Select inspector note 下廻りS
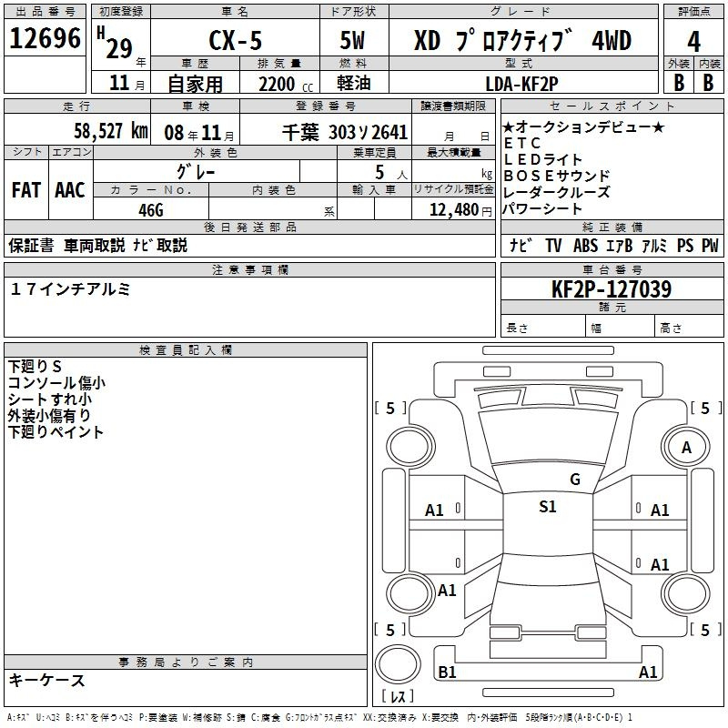728x728 pixels. (35, 367)
